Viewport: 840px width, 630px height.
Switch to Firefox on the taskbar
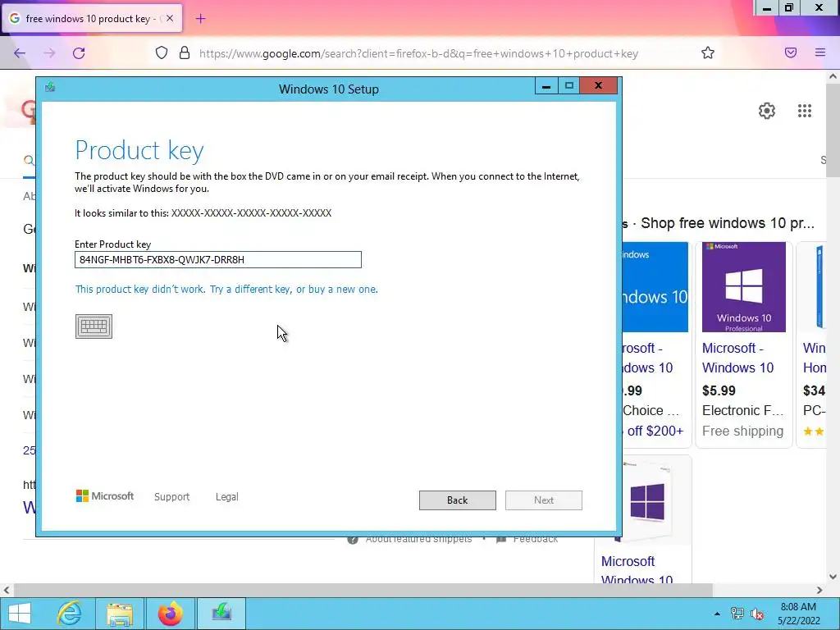(170, 614)
